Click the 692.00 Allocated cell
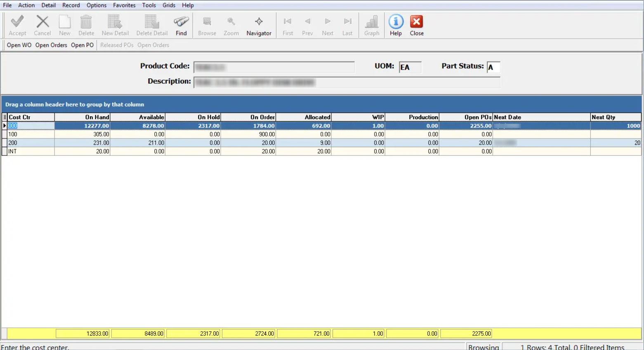Viewport: 644px width, 350px height. (x=304, y=126)
